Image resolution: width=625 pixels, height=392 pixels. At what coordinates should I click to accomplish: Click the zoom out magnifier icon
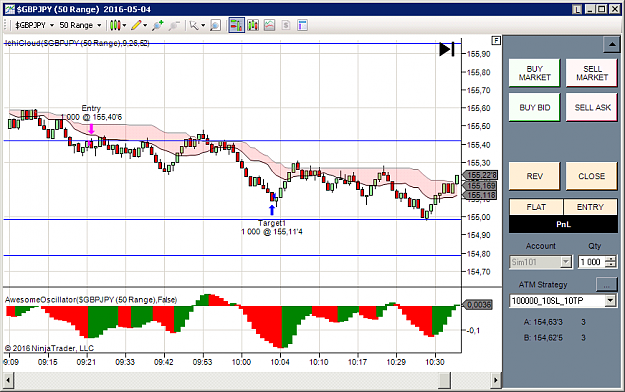click(x=174, y=26)
